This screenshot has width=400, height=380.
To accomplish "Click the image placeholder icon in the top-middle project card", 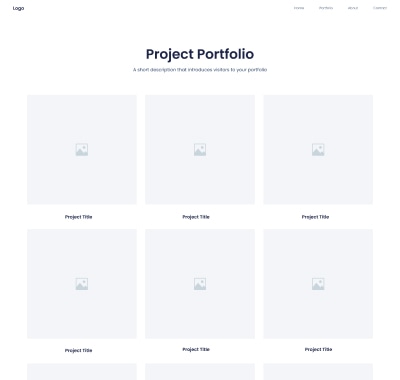I will tap(200, 150).
